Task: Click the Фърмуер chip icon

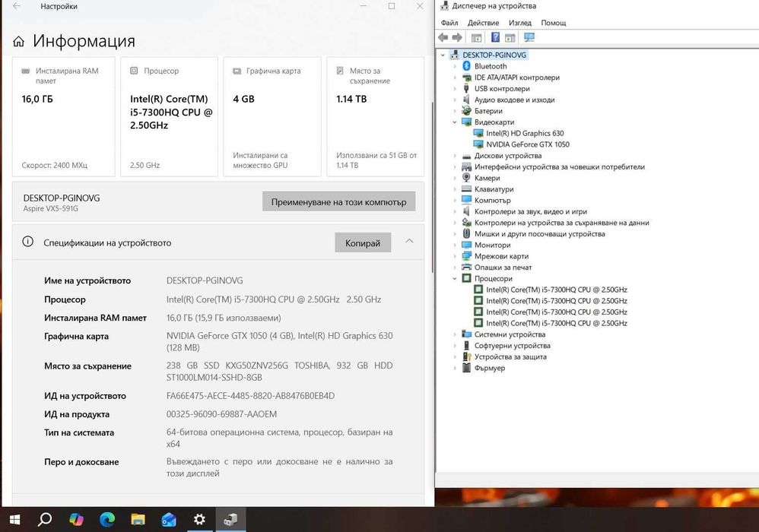Action: [x=467, y=368]
